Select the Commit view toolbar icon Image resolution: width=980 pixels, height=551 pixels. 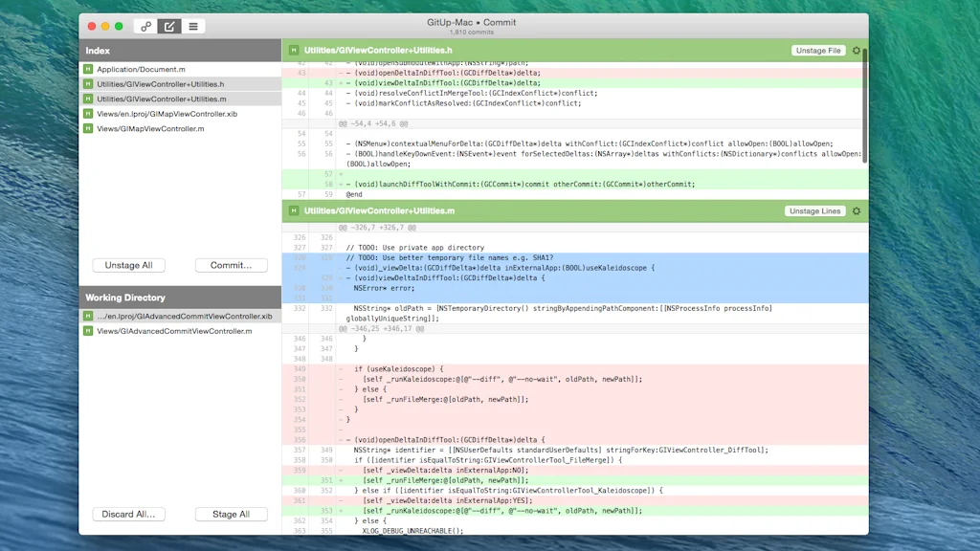168,26
